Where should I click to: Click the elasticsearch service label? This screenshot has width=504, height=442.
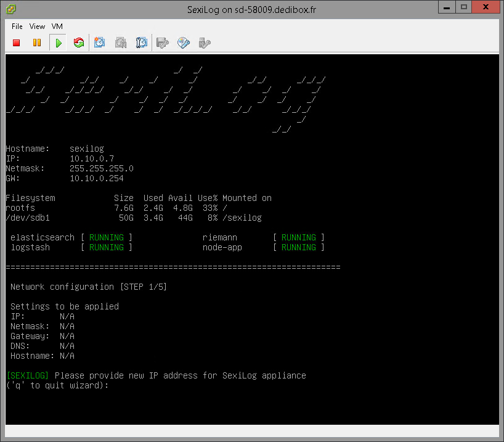pyautogui.click(x=43, y=238)
